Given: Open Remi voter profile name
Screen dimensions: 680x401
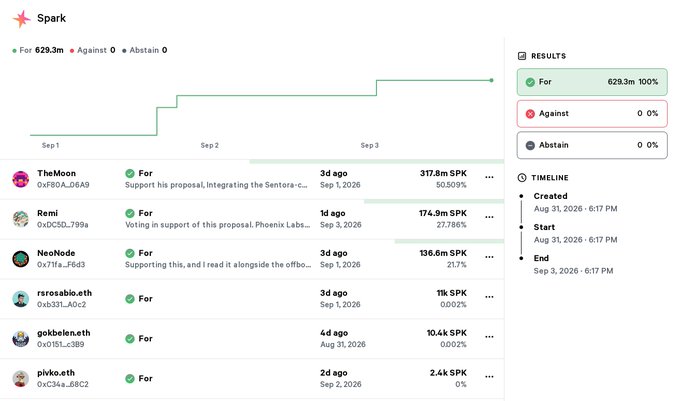Looking at the screenshot, I should pyautogui.click(x=47, y=213).
